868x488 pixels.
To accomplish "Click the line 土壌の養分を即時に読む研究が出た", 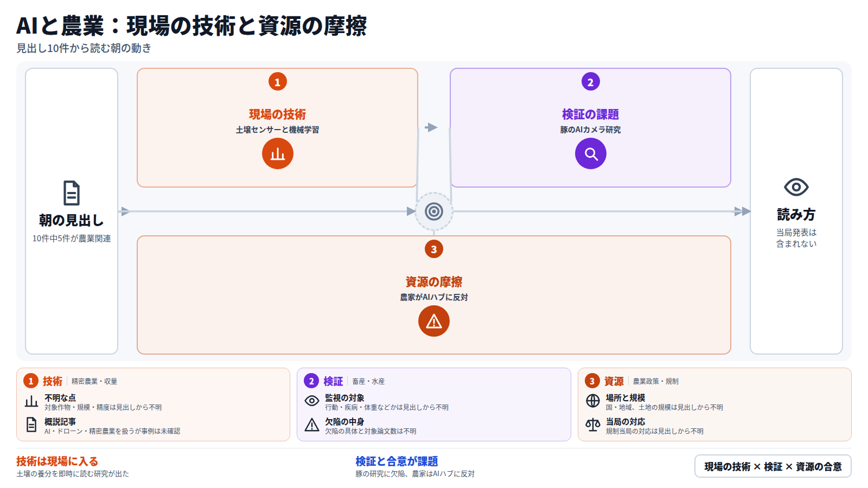I will click(x=73, y=474).
